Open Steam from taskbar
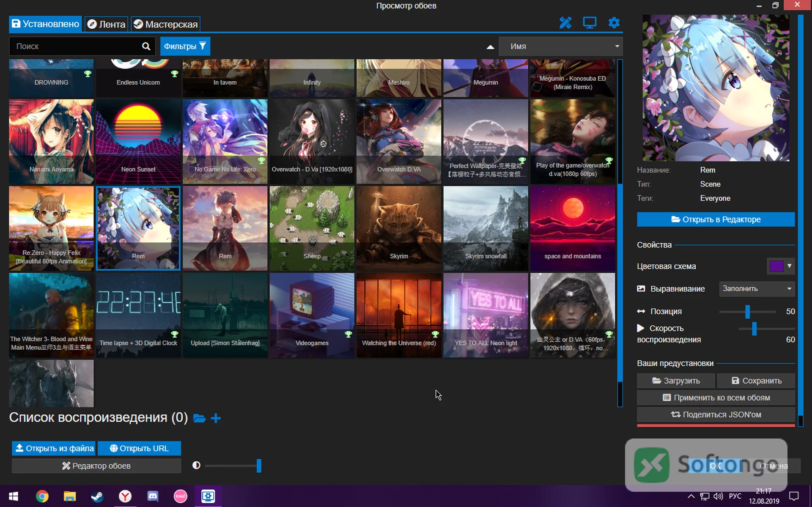Screen dimensions: 812x507 tap(97, 496)
